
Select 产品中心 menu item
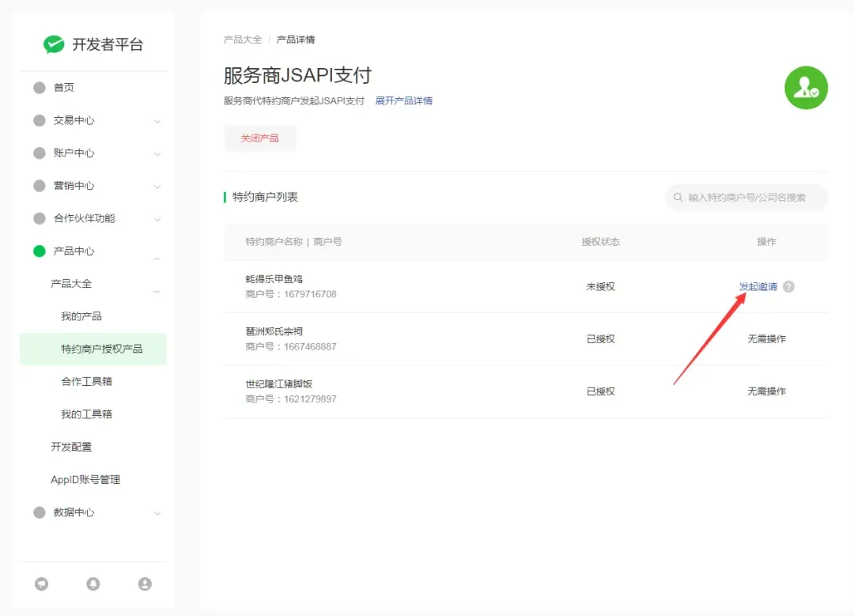tap(74, 251)
